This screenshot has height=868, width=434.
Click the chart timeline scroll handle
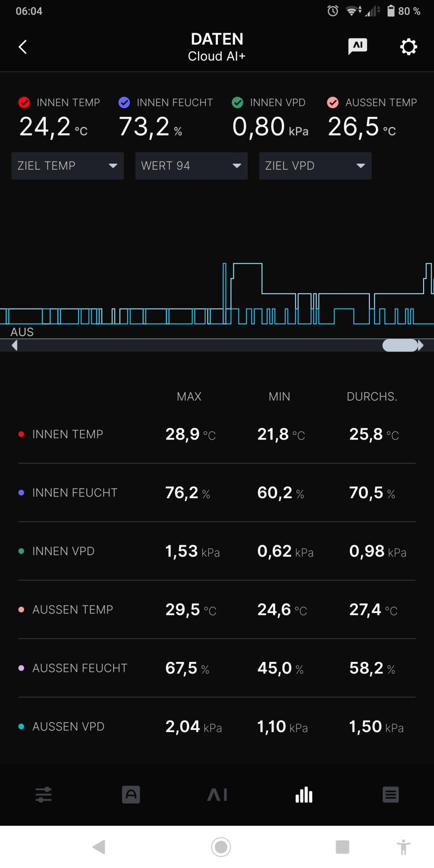[400, 345]
